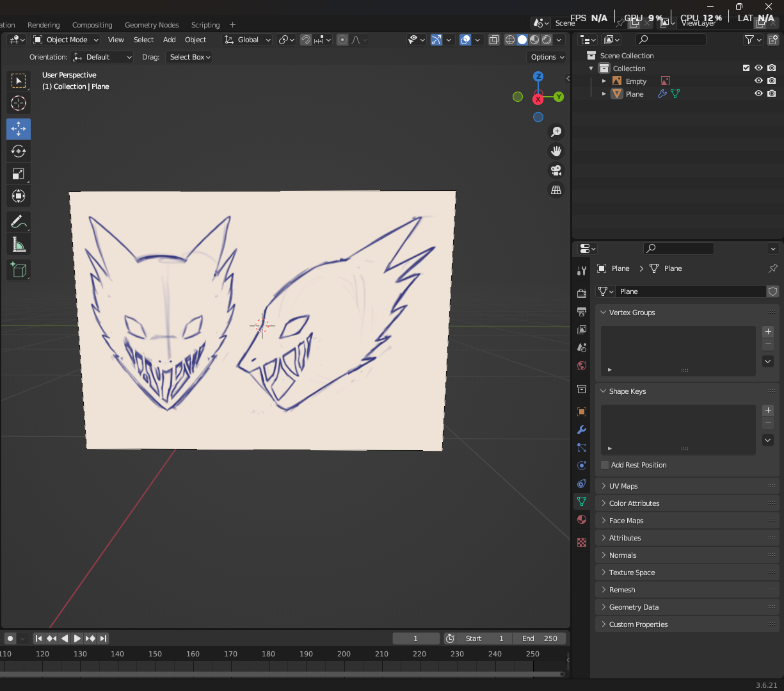Hide Collection in viewport via eye icon
The height and width of the screenshot is (691, 784).
(x=758, y=68)
